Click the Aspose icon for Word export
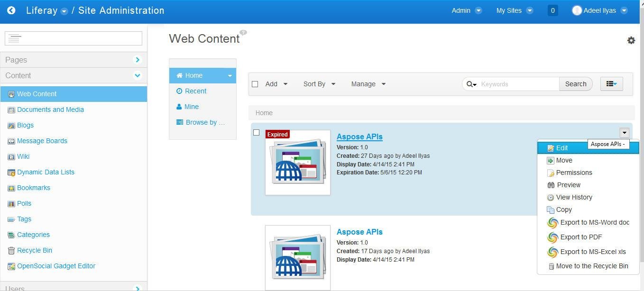644x291 pixels. 552,222
